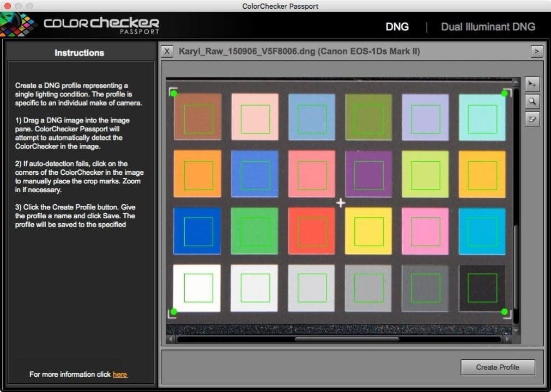Viewport: 551px width, 392px height.
Task: Click the yellow-green patch
Action: pos(425,174)
